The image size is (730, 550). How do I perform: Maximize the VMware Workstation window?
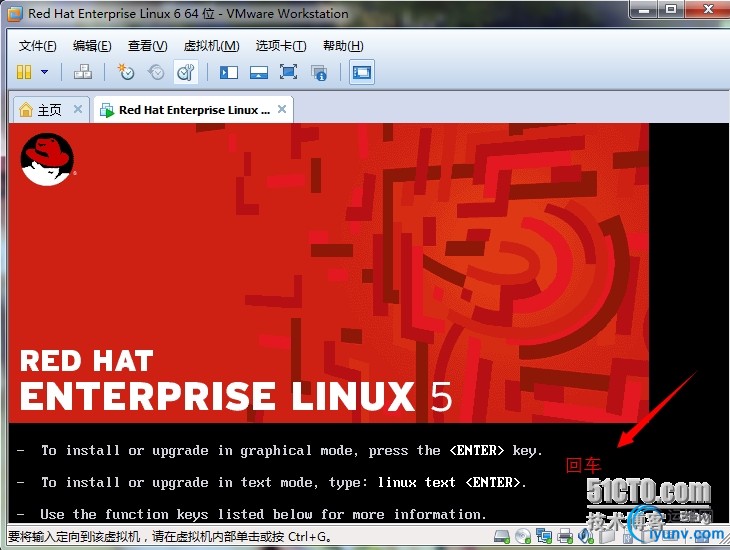[x=670, y=10]
